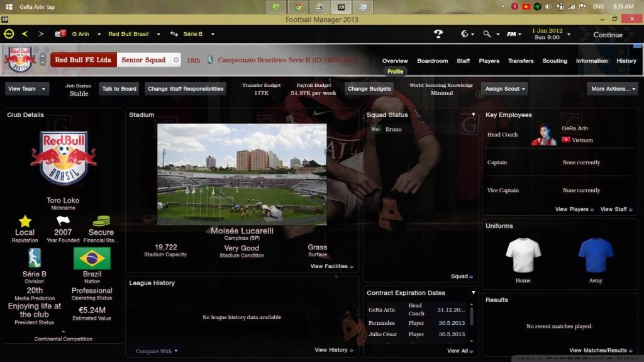Open the Senior Squad selector arrow
The width and height of the screenshot is (644, 362).
click(176, 60)
